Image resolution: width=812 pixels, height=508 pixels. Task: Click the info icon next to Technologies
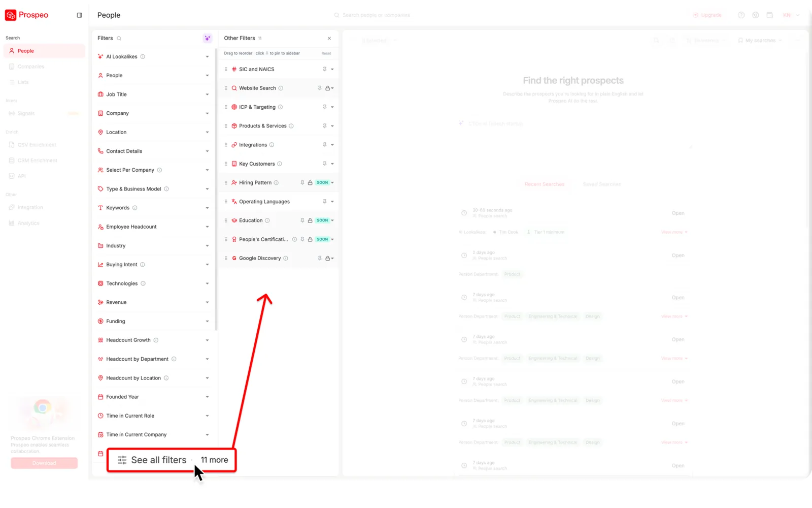point(143,283)
